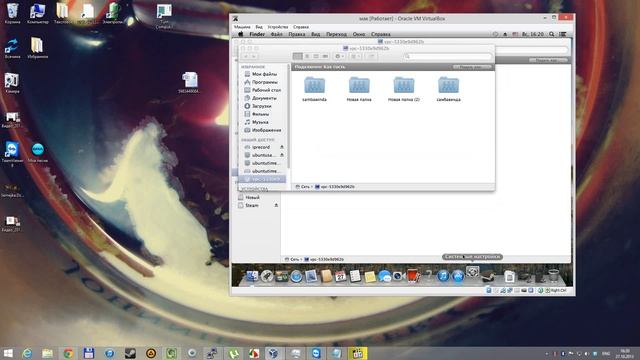
Task: Open Launchpad from the Mac dock
Action: [267, 276]
